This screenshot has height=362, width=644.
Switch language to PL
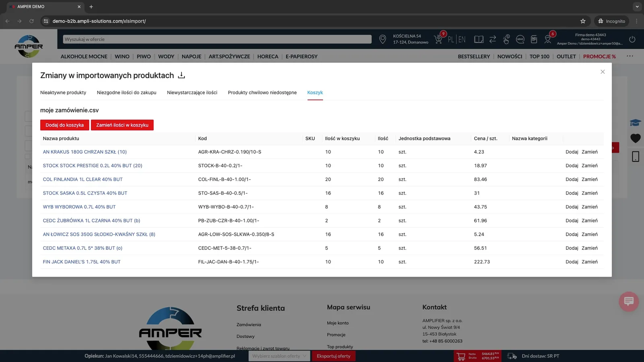[x=451, y=39]
